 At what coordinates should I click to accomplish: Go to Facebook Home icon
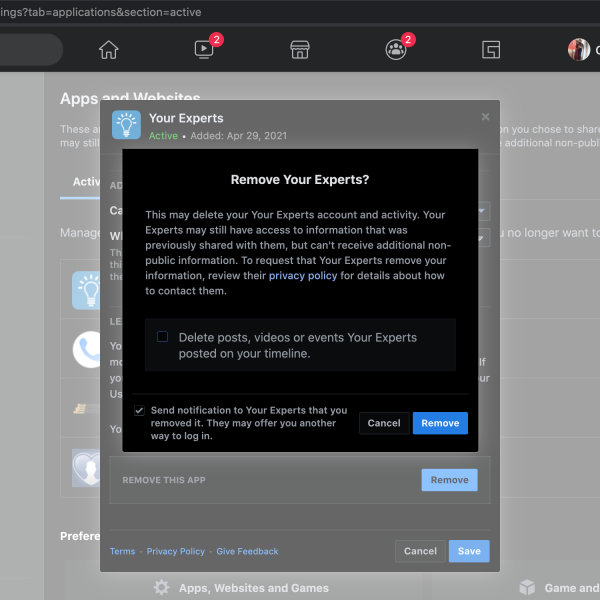pos(109,50)
